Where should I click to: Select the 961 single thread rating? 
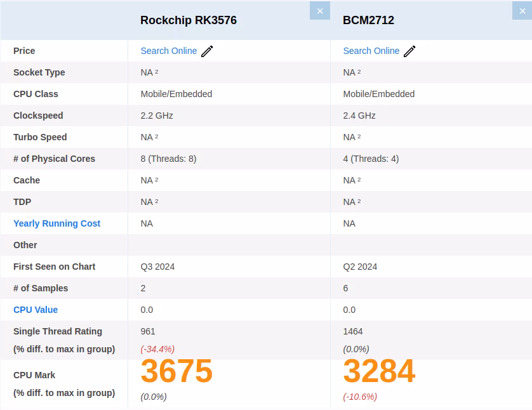pyautogui.click(x=147, y=331)
